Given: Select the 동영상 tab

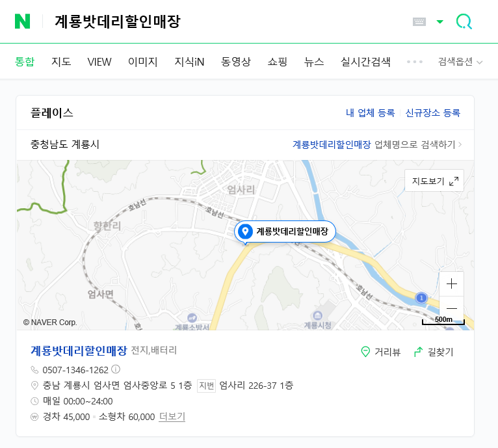Looking at the screenshot, I should (x=235, y=62).
